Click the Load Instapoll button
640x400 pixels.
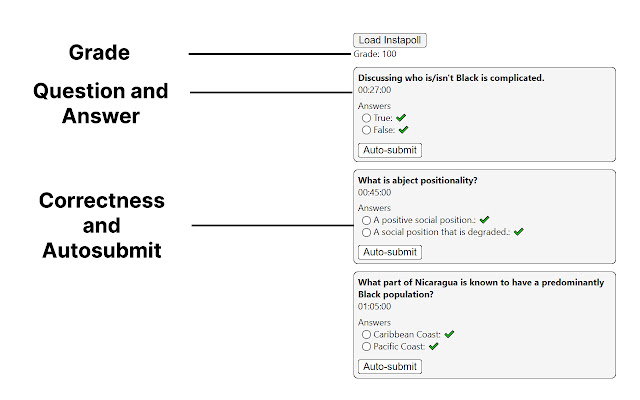pos(390,40)
